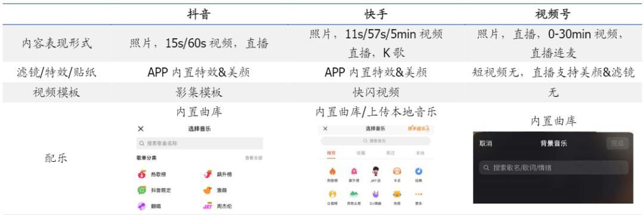The height and width of the screenshot is (215, 644).
Task: Switch to the 本地 tab in Kuaishou
Action: (x=420, y=153)
